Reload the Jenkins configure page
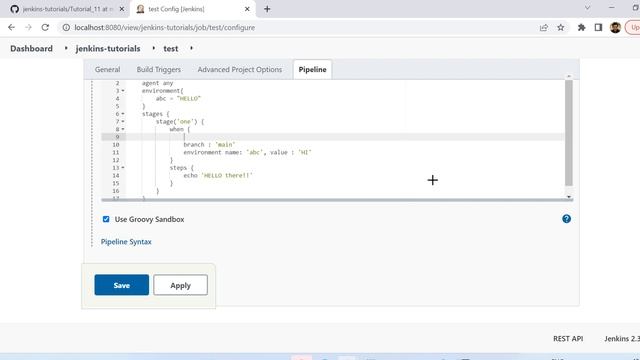This screenshot has width=640, height=360. tap(45, 27)
